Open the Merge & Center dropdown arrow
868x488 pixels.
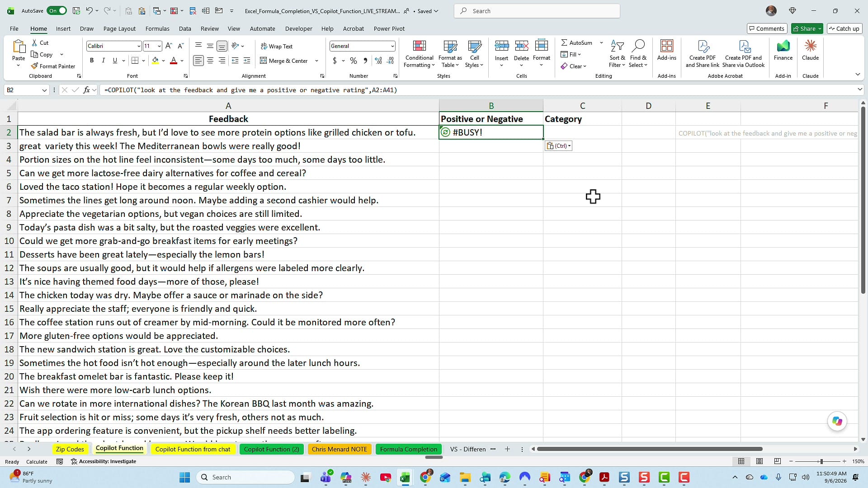316,61
